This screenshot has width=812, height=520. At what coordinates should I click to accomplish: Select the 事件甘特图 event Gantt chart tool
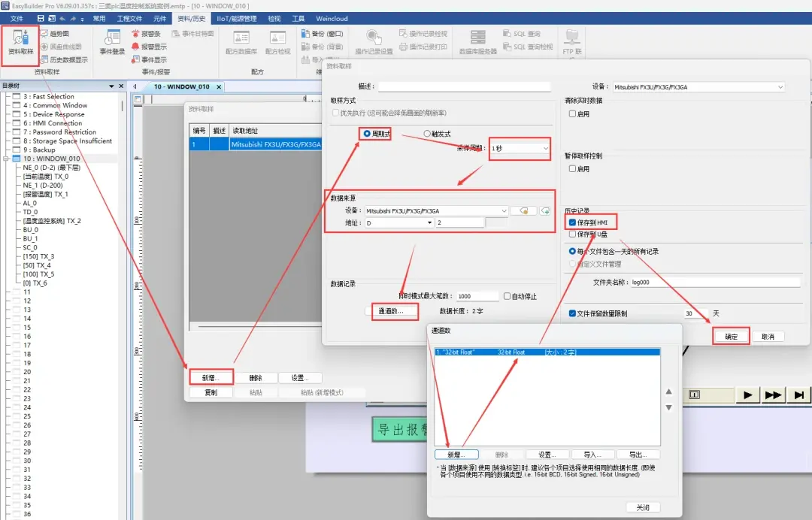[x=192, y=34]
